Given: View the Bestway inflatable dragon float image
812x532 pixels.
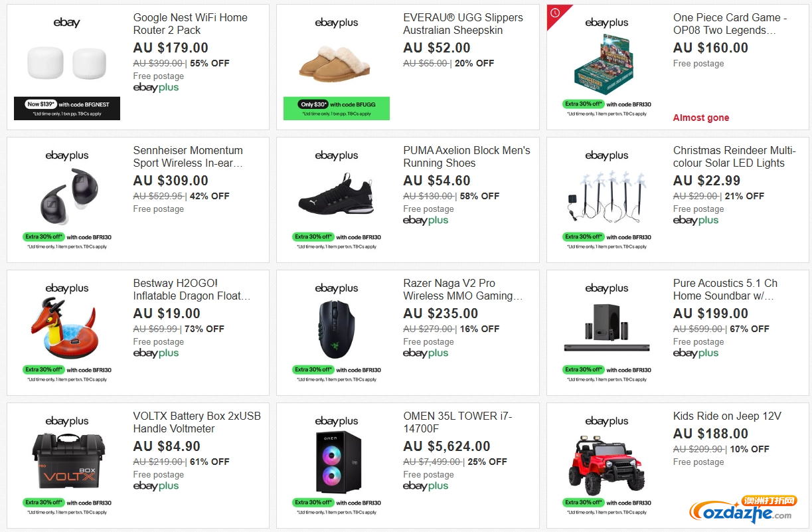Looking at the screenshot, I should click(x=66, y=329).
